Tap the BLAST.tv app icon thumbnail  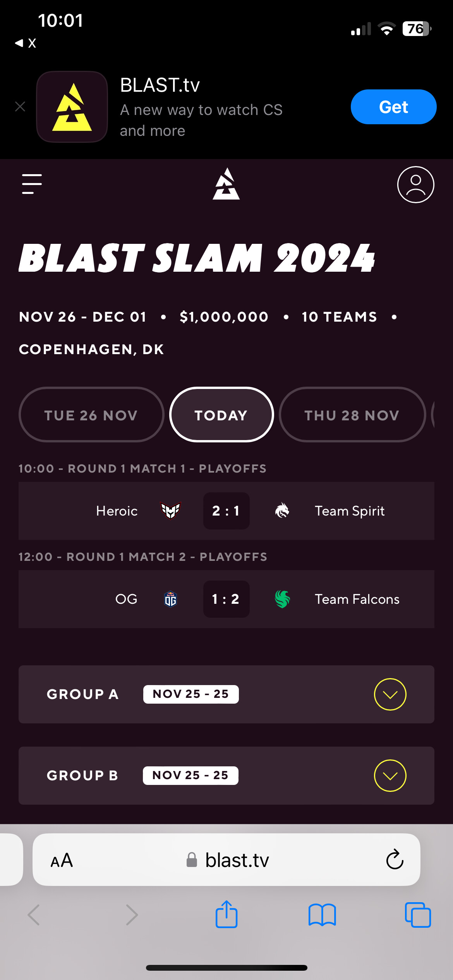point(72,107)
